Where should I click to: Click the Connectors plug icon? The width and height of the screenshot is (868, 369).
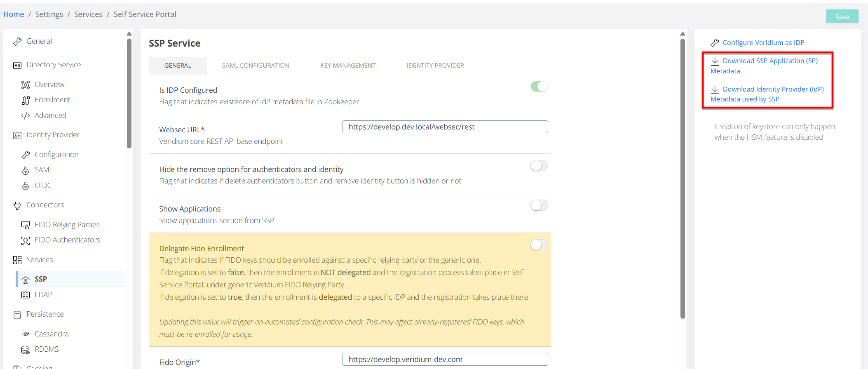click(x=17, y=205)
